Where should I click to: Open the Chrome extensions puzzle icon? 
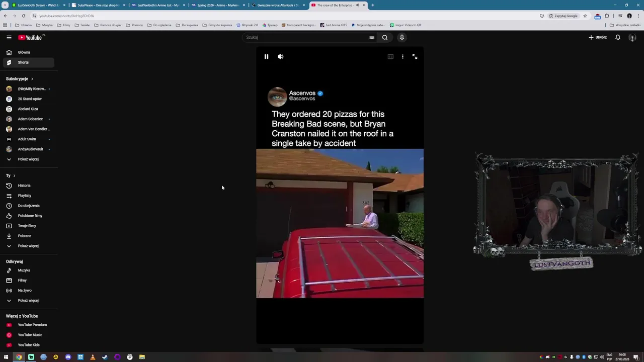(607, 16)
